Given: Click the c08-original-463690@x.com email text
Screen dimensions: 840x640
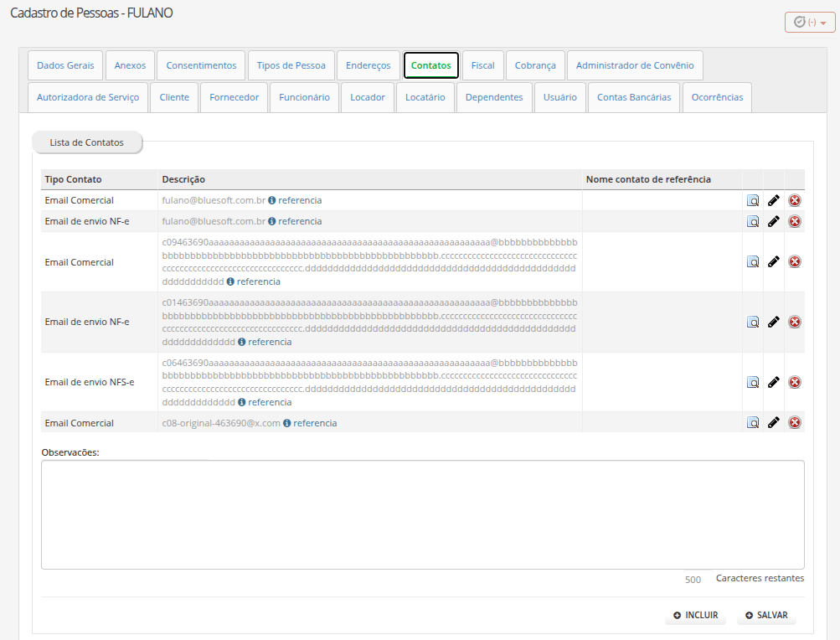Looking at the screenshot, I should pos(221,423).
